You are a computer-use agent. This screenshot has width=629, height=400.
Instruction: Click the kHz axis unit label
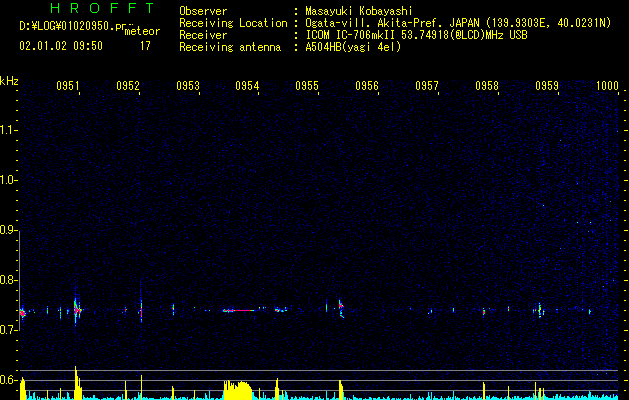click(x=9, y=81)
